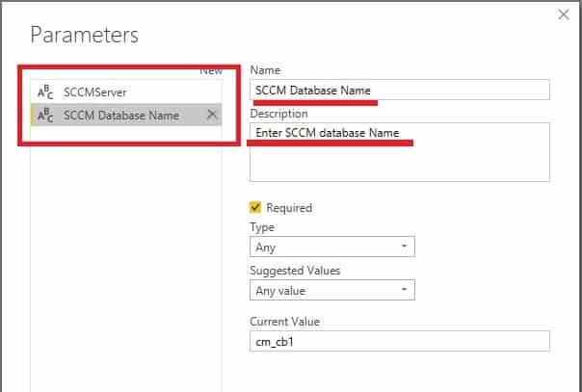
Task: Open Suggested Values dropdown showing Any value
Action: [x=332, y=290]
